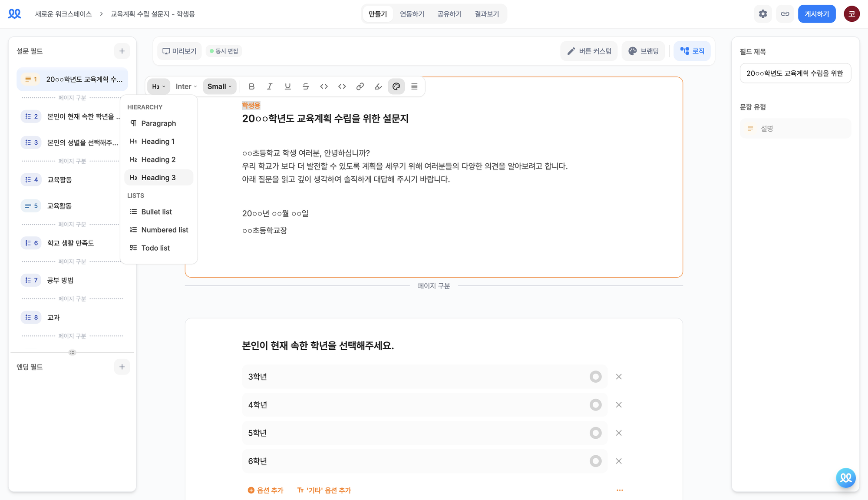Click the 게시하기 publish button
The image size is (868, 500).
[x=816, y=14]
